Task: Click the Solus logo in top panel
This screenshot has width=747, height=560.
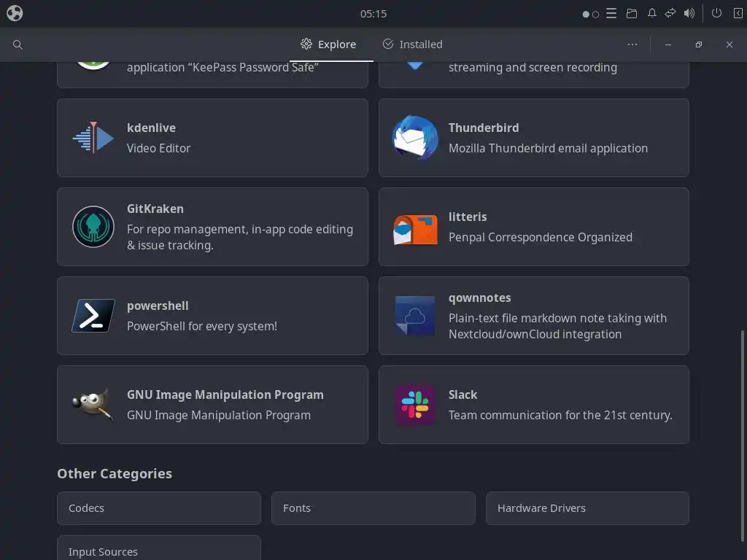Action: [x=15, y=13]
